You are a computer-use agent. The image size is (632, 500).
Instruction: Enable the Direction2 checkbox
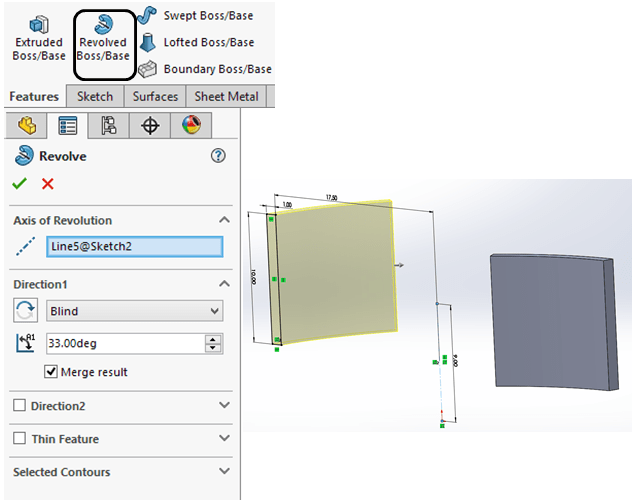pos(19,406)
